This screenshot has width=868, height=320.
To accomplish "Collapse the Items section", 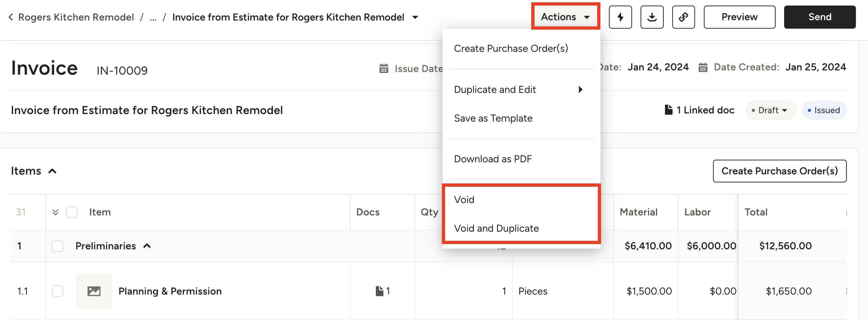I will pos(52,171).
